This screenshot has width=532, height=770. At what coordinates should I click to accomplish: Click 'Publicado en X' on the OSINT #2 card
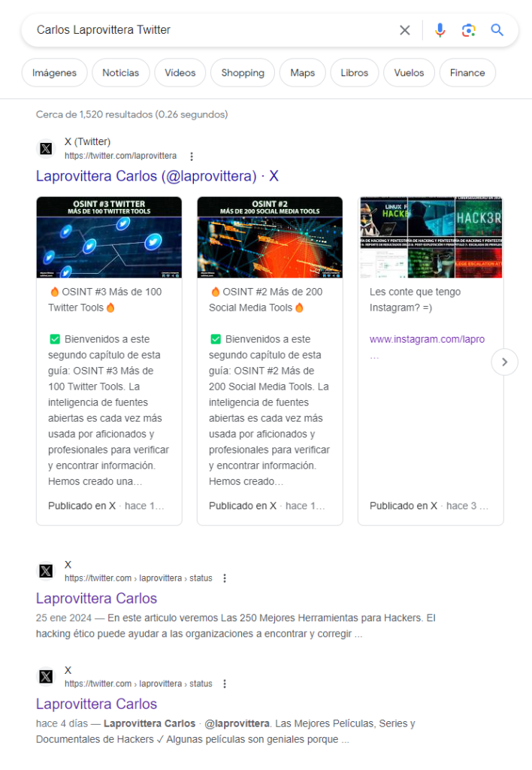(x=243, y=506)
